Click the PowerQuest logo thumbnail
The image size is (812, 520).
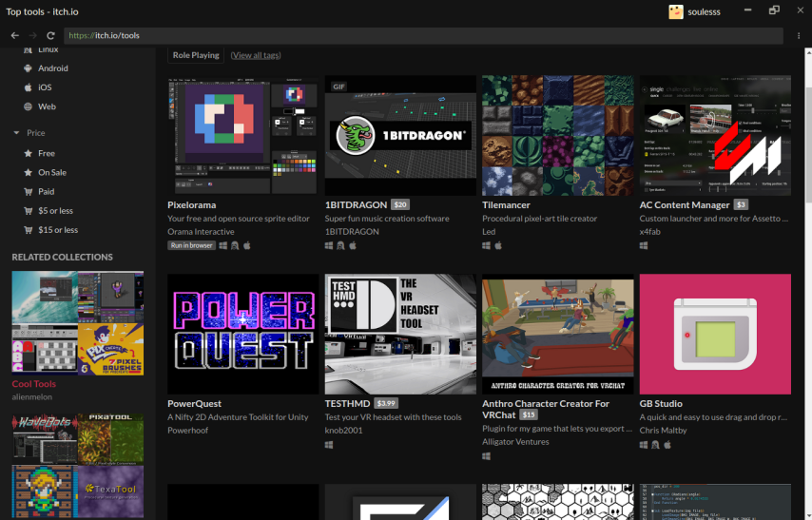tap(242, 334)
